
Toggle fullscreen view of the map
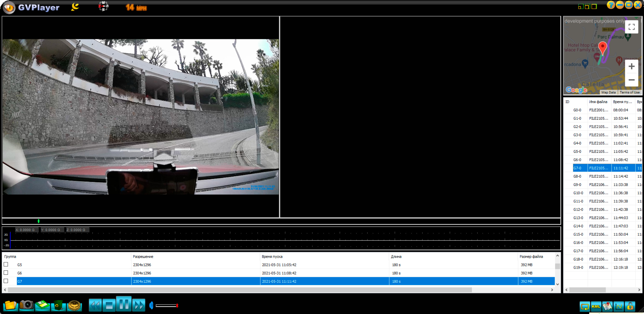(x=631, y=27)
